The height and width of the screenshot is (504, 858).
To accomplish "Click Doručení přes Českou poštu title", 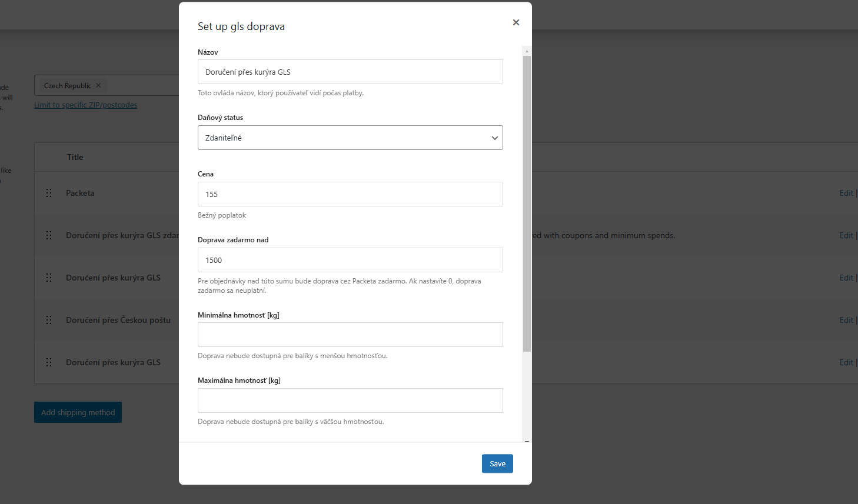I will coord(118,320).
